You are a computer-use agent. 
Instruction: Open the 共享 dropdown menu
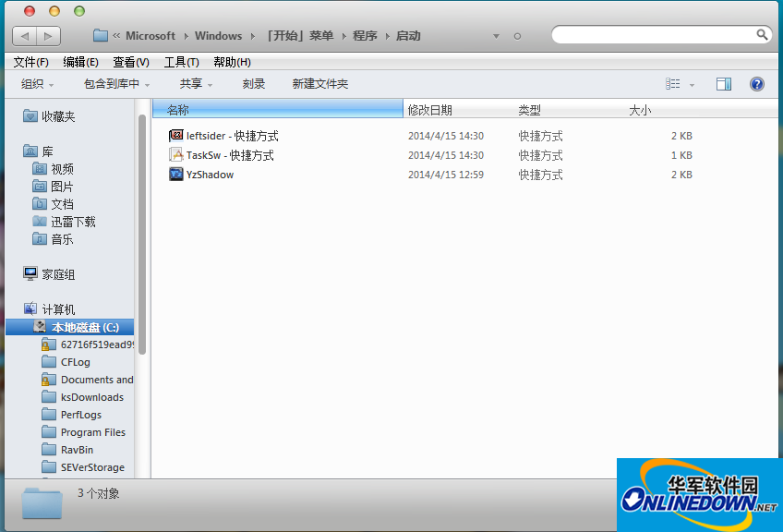tap(195, 83)
